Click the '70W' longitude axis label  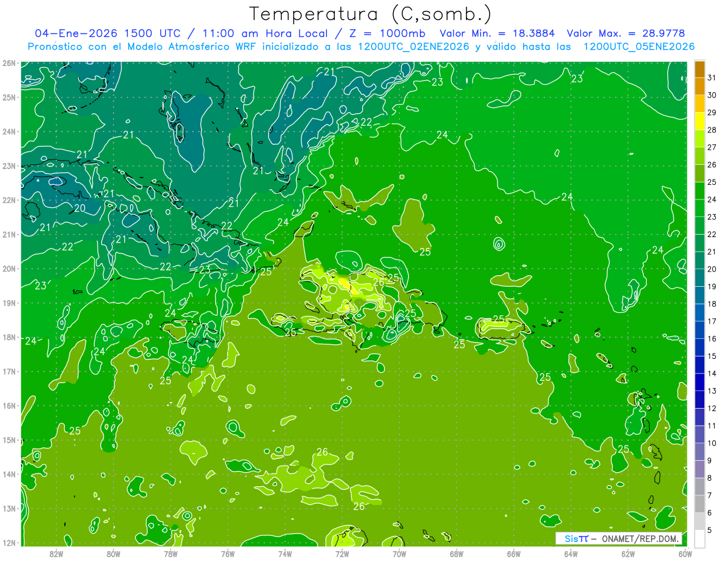coord(399,554)
